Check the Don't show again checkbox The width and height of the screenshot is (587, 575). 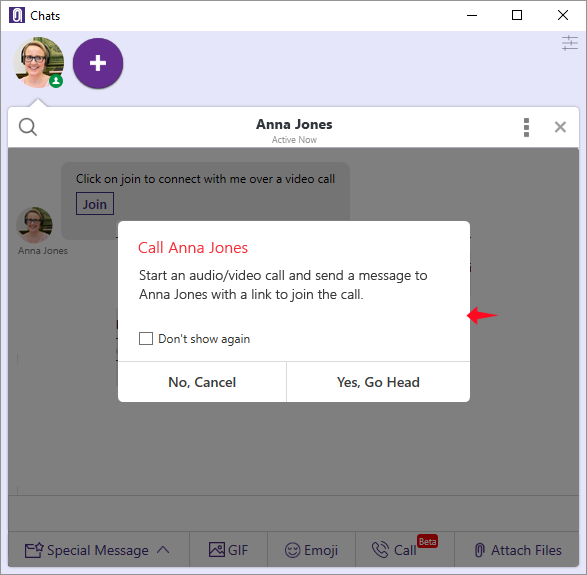[x=146, y=338]
